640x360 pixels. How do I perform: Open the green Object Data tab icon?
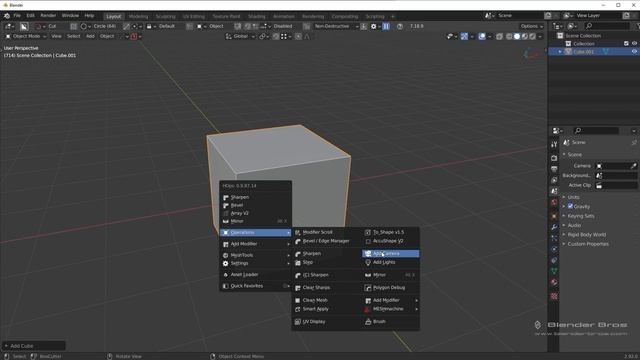[x=554, y=271]
